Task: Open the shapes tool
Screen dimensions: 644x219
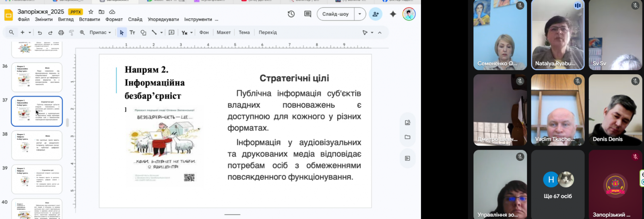Action: pyautogui.click(x=143, y=33)
